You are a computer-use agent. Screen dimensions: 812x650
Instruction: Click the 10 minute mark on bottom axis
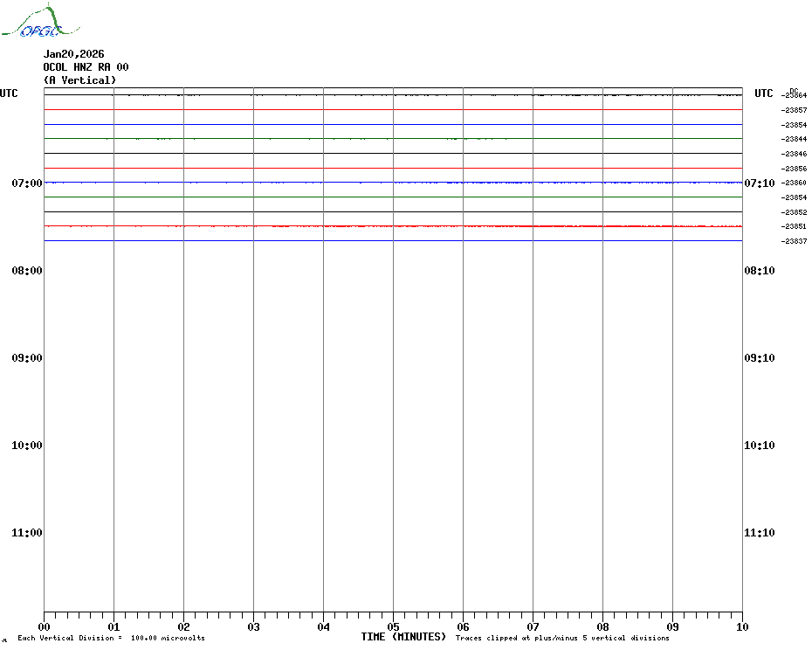tap(741, 626)
